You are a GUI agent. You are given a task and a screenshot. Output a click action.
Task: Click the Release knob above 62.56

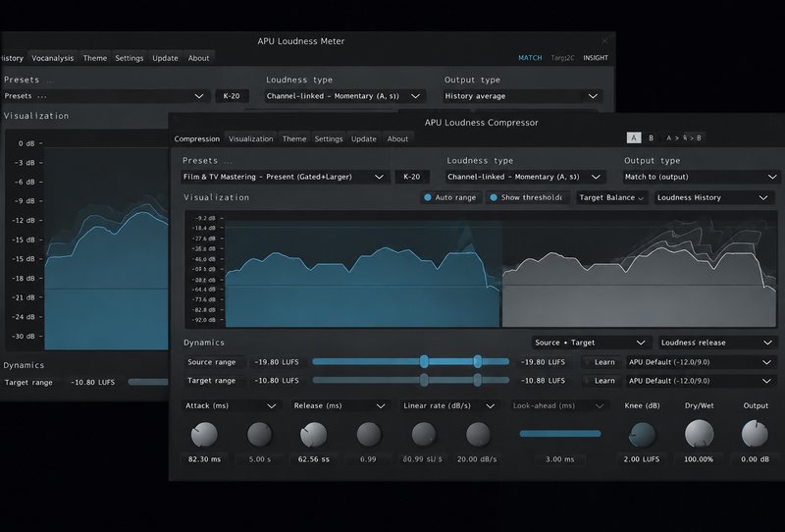coord(313,434)
